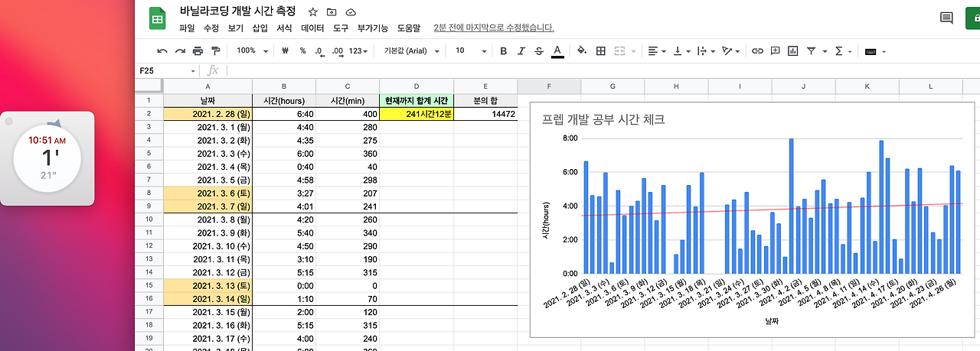
Task: Click the macOS timer widget showing 10:51 AM
Action: tap(47, 158)
